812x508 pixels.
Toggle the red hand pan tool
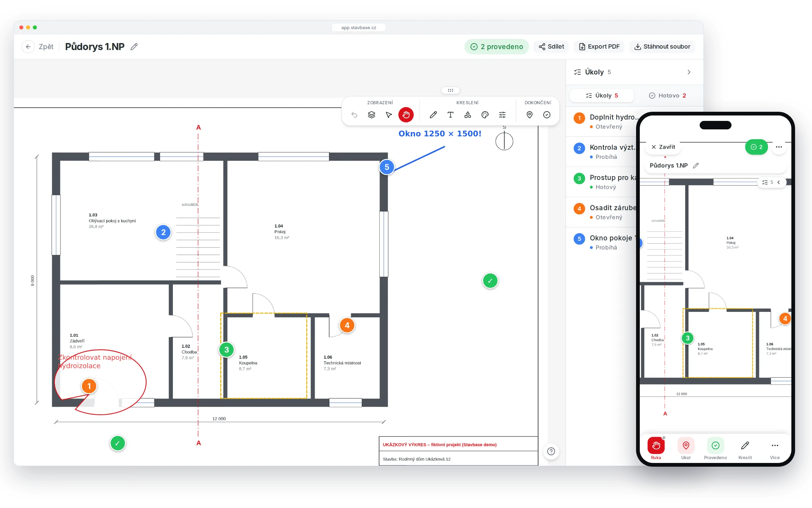tap(406, 115)
